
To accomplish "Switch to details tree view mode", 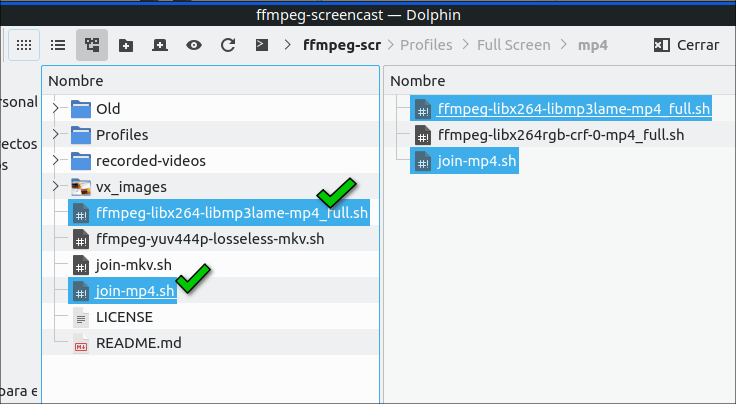I will (x=92, y=45).
